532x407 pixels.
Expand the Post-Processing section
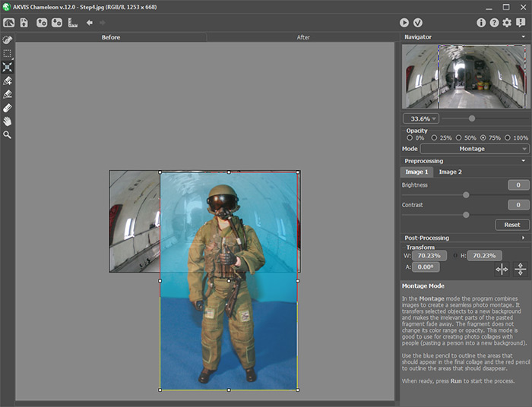pyautogui.click(x=523, y=238)
